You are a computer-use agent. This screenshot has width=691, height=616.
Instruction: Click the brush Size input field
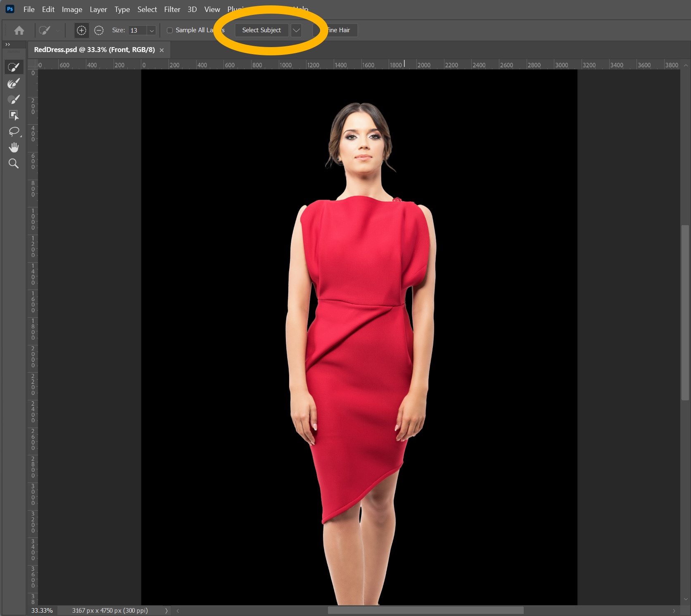coord(137,31)
